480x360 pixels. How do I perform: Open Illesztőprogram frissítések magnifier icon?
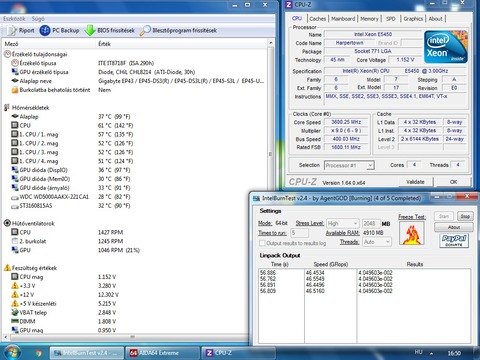145,30
